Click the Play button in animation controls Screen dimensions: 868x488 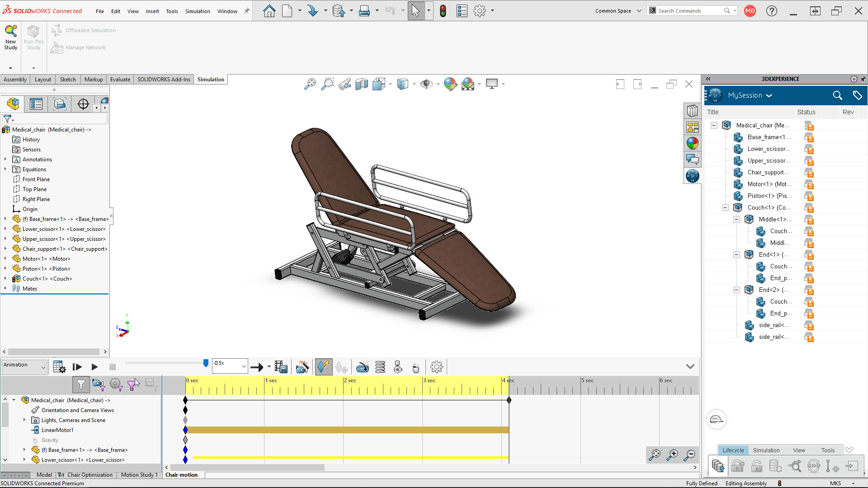point(94,366)
